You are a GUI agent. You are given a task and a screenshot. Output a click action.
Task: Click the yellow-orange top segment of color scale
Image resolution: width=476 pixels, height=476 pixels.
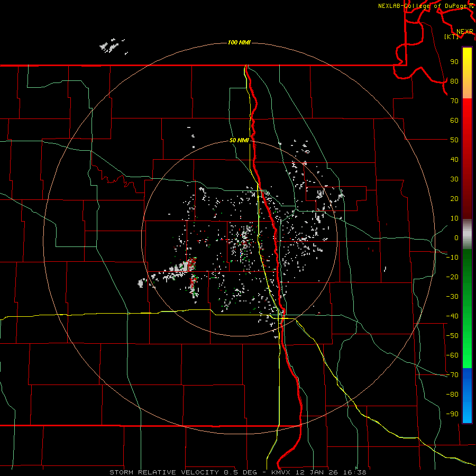(467, 73)
